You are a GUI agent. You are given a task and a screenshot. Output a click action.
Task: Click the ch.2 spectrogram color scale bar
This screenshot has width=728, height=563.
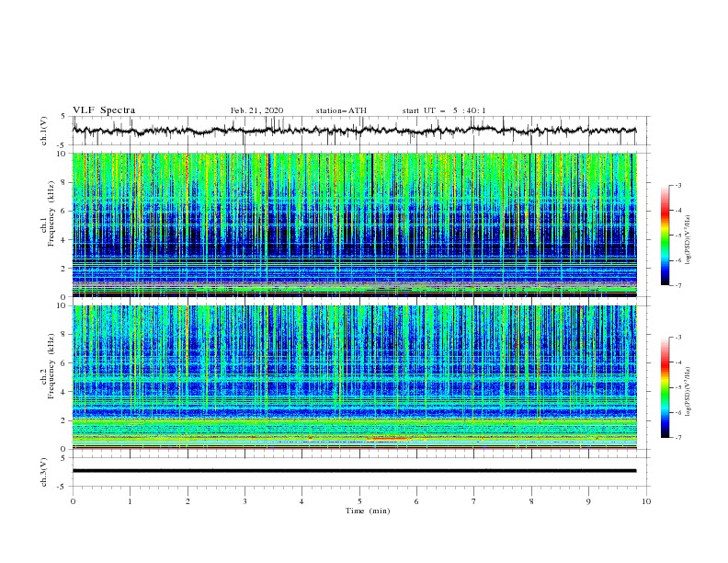pyautogui.click(x=665, y=387)
